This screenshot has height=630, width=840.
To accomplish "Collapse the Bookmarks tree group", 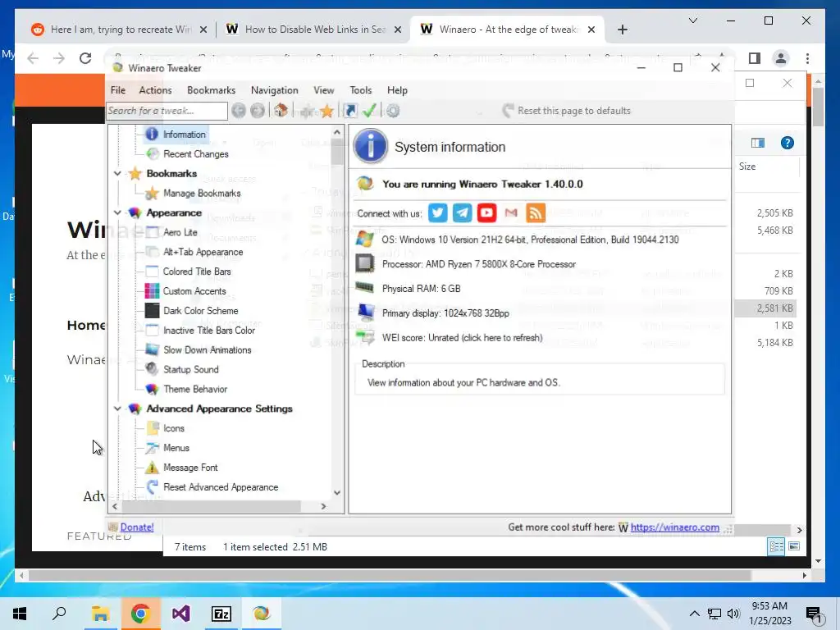I will (117, 174).
